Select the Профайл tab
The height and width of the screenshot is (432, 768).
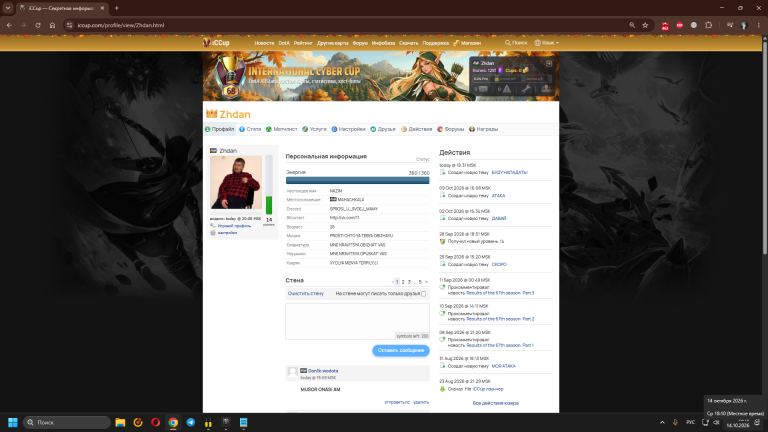(x=219, y=129)
